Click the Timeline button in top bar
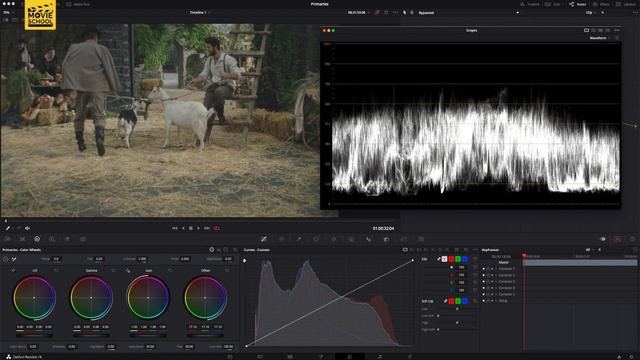This screenshot has width=640, height=360. coord(529,4)
